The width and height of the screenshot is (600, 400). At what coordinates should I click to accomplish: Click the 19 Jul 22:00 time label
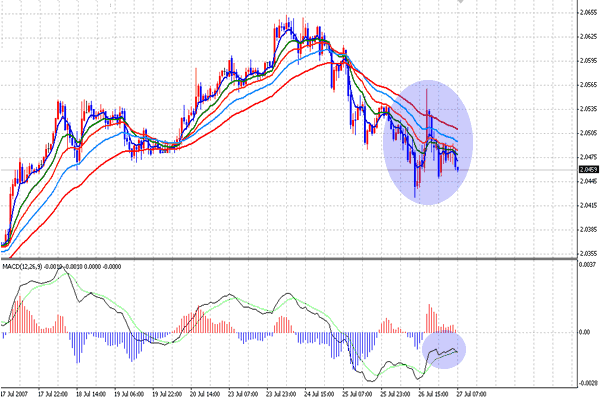167,394
